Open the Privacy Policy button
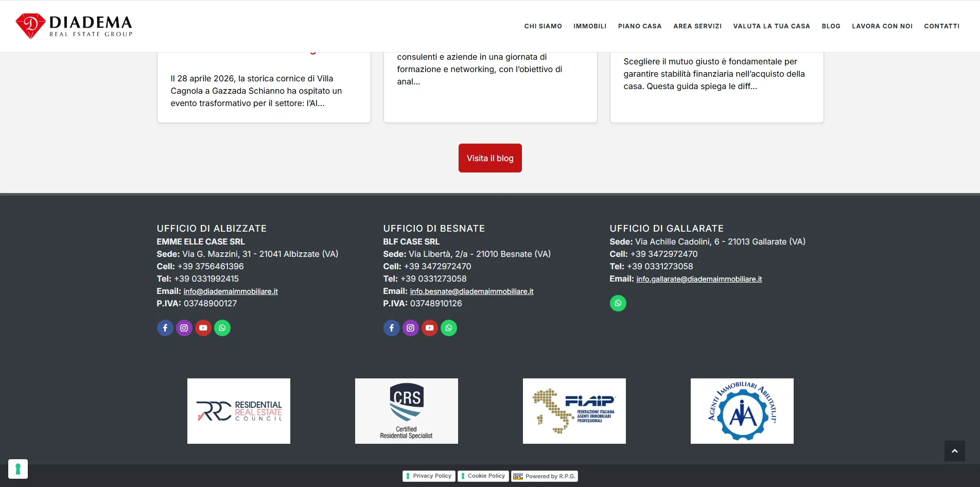Image resolution: width=980 pixels, height=487 pixels. point(428,476)
